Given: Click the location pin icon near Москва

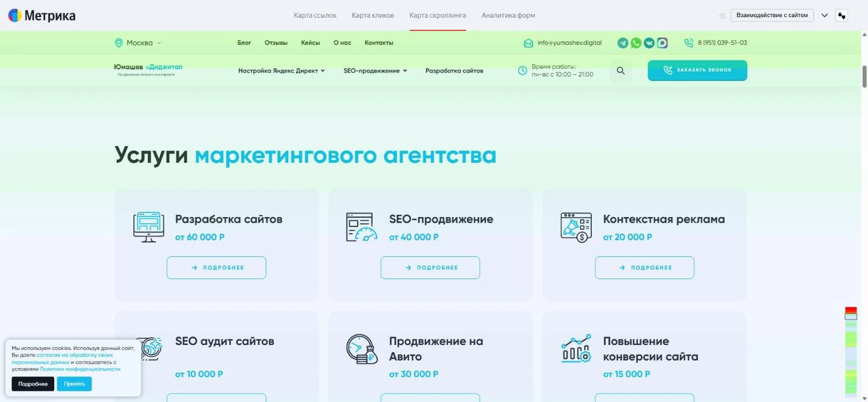Looking at the screenshot, I should 118,43.
